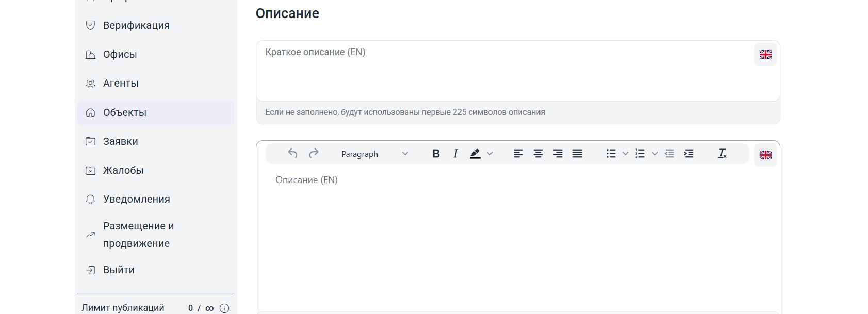The image size is (868, 314).
Task: Click the hint about first 225 characters
Action: click(405, 112)
